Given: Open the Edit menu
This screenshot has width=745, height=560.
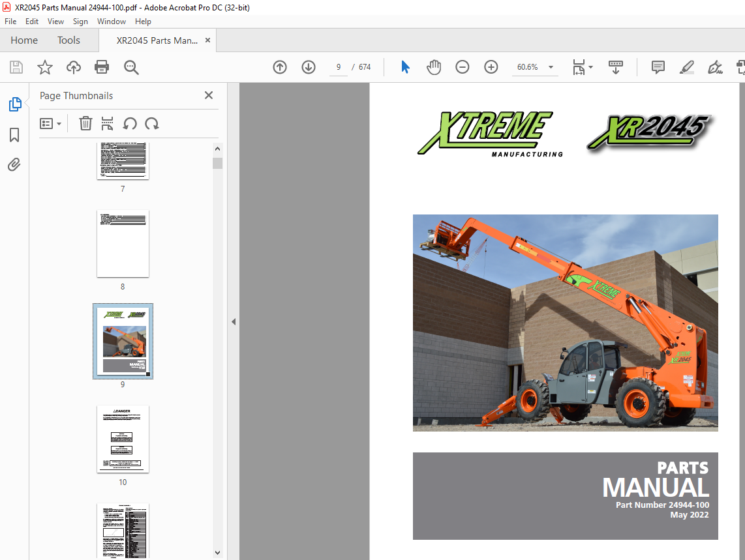Looking at the screenshot, I should [32, 22].
